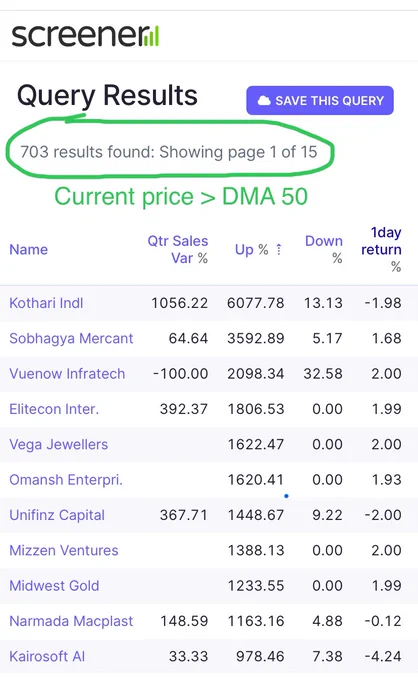This screenshot has width=418, height=680.
Task: Open Omansh Enterpri. stock link
Action: (66, 480)
